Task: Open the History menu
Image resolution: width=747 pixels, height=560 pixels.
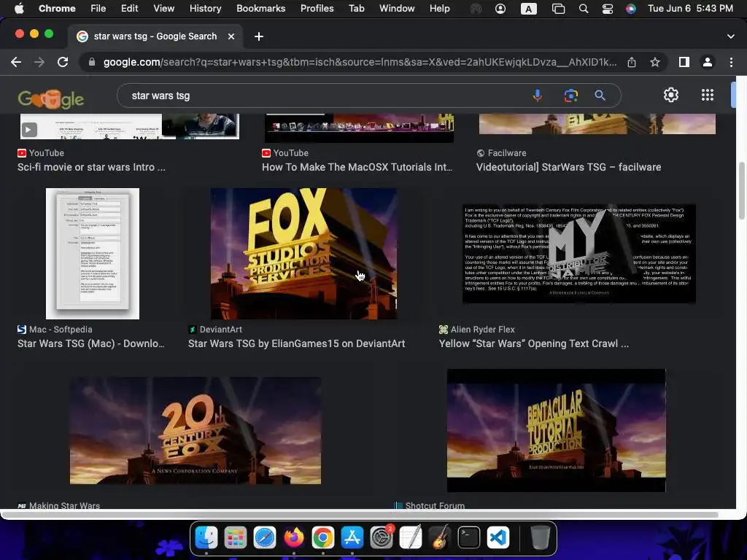Action: (x=205, y=9)
